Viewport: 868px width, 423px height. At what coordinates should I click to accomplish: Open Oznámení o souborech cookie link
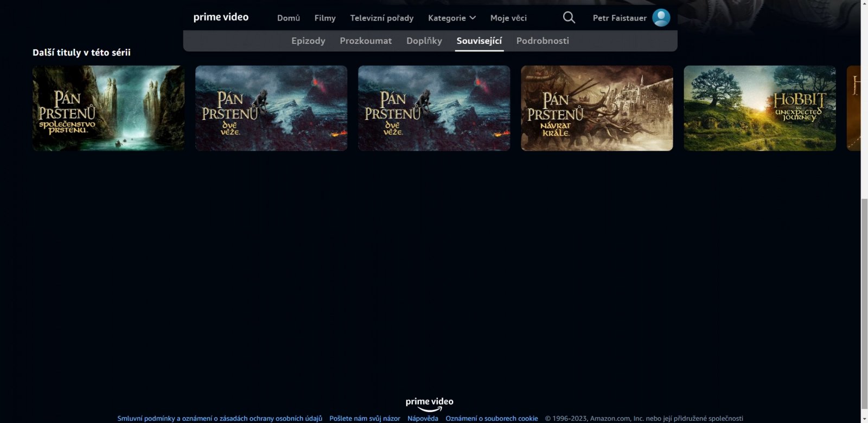coord(492,418)
